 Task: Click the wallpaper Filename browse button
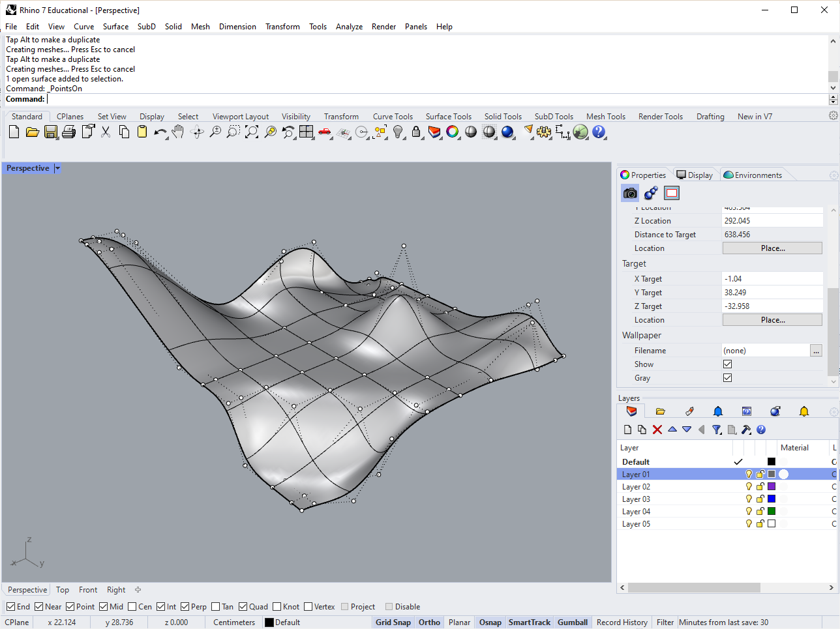pos(817,351)
